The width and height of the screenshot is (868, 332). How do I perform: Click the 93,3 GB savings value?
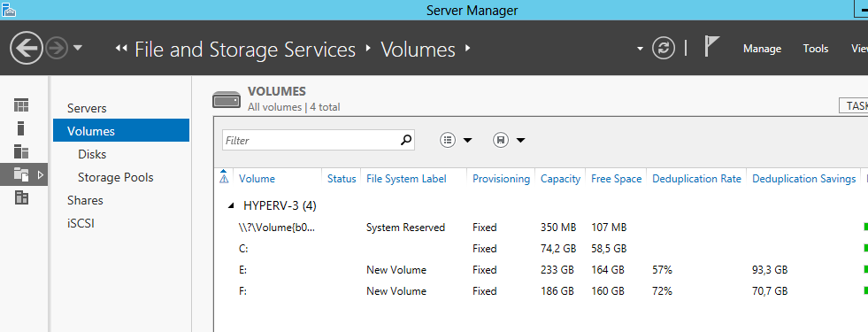770,270
